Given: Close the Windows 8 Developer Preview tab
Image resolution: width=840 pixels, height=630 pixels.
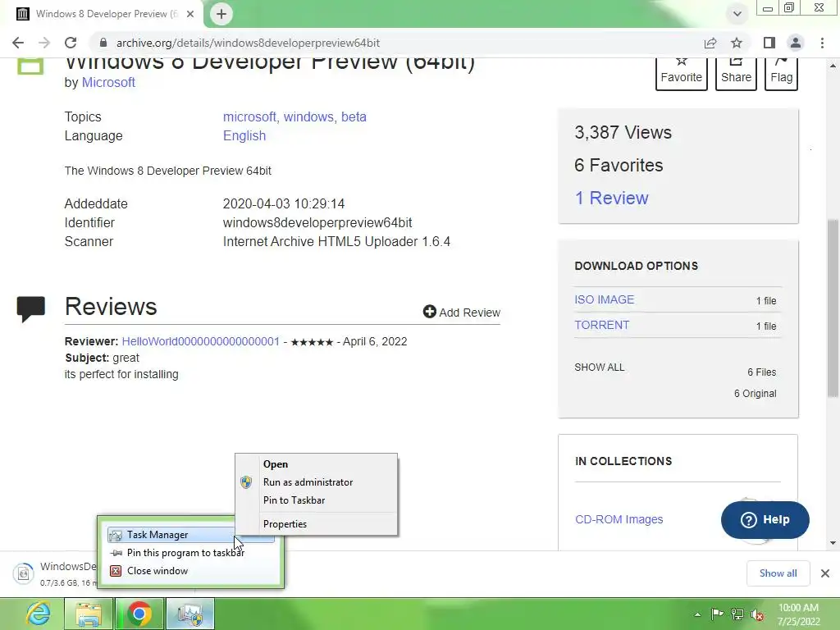Looking at the screenshot, I should click(190, 14).
